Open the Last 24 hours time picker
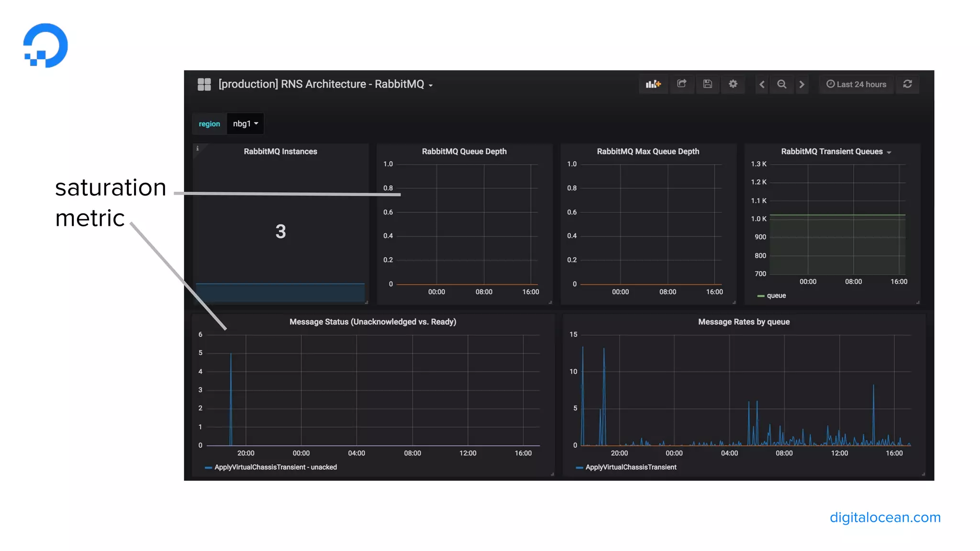Image resolution: width=980 pixels, height=551 pixels. pyautogui.click(x=856, y=85)
